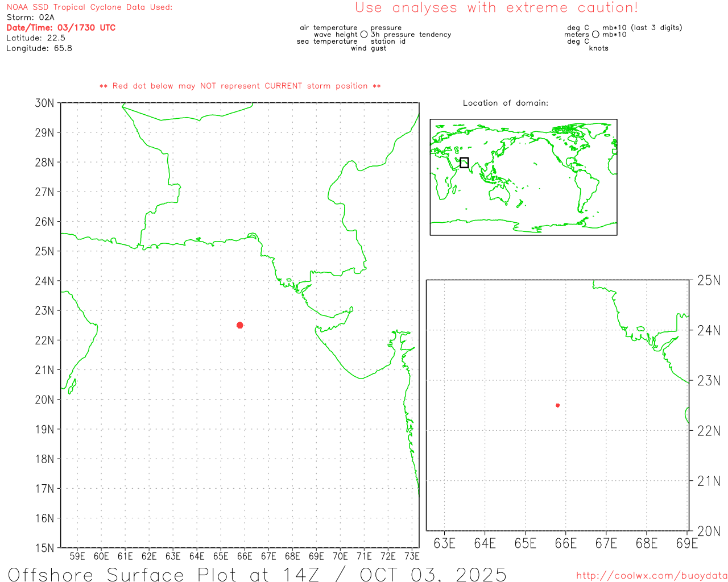This screenshot has height=582, width=728.
Task: Open the coolwx.com/buoydata link
Action: (x=652, y=576)
